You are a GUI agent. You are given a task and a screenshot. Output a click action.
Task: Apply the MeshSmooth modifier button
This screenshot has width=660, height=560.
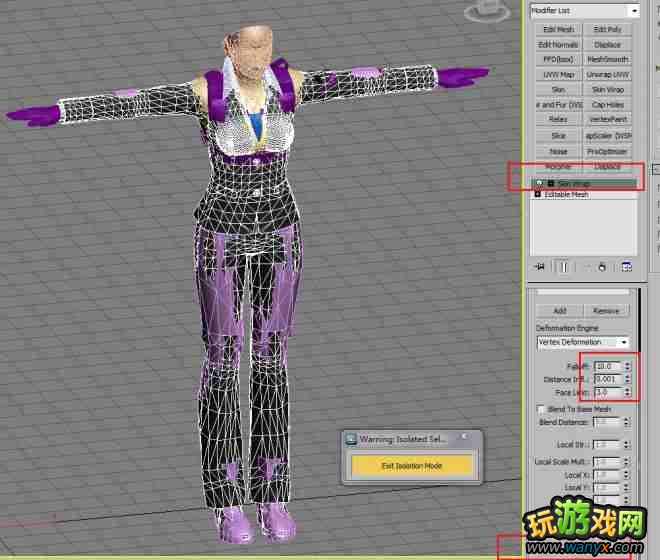click(x=607, y=59)
